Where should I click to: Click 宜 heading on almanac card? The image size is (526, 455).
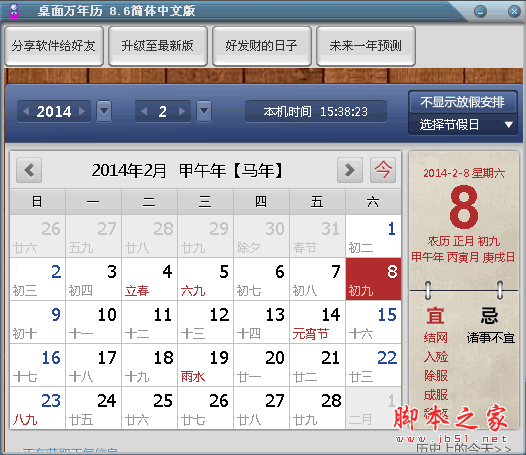point(435,316)
